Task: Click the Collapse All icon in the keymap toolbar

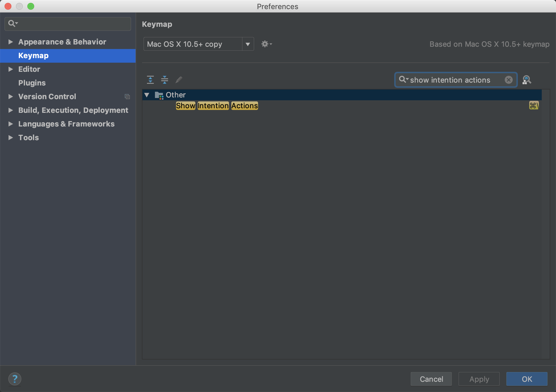Action: [165, 80]
